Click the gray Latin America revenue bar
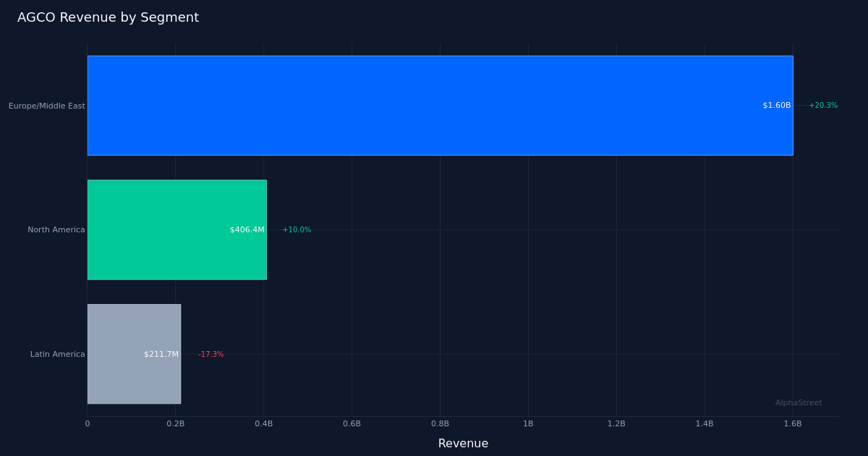This screenshot has height=456, width=868. (x=134, y=354)
